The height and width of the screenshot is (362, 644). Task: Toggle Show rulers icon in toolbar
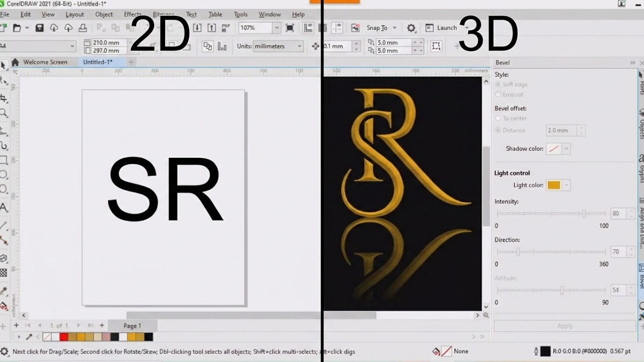308,28
